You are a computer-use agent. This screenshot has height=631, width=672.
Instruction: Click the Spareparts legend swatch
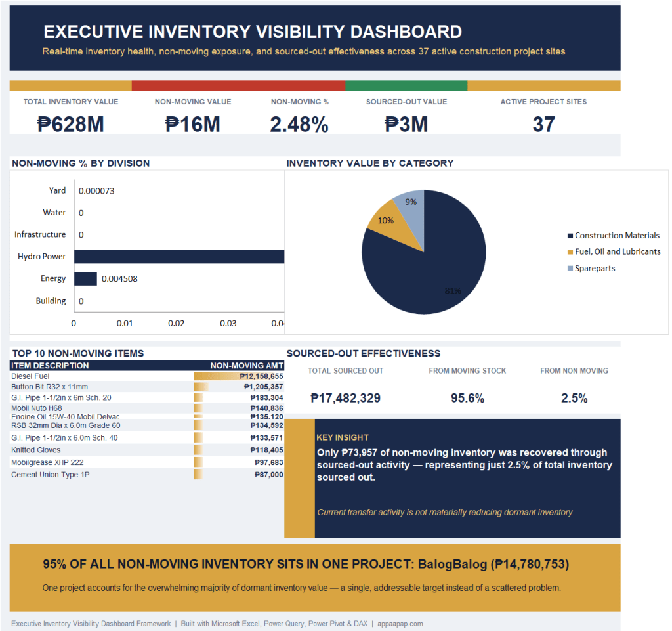click(x=570, y=269)
